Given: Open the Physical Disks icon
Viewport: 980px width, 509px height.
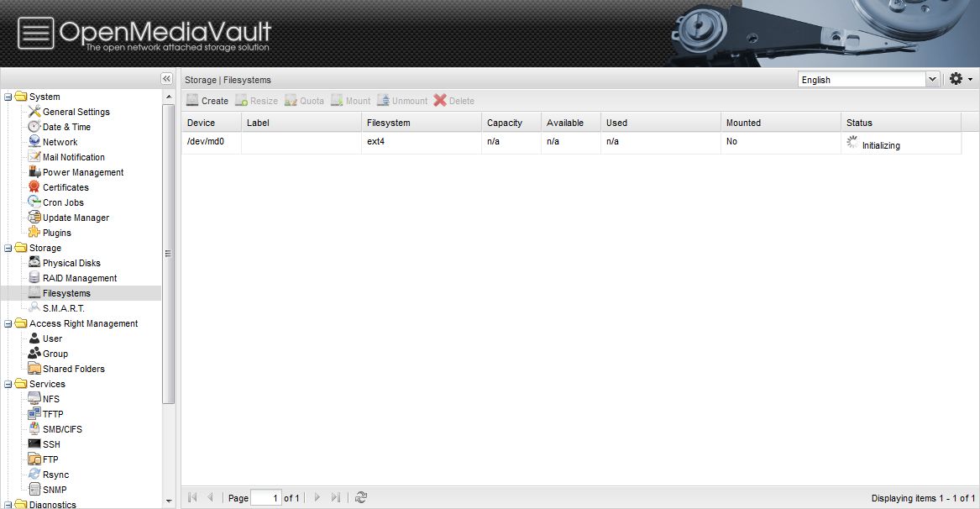Looking at the screenshot, I should pyautogui.click(x=34, y=263).
